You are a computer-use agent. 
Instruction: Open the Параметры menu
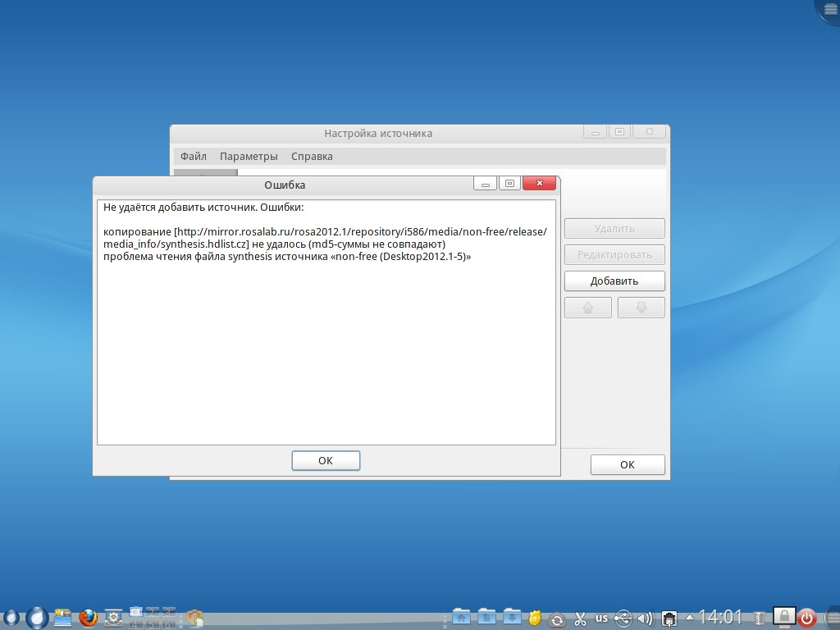tap(249, 157)
